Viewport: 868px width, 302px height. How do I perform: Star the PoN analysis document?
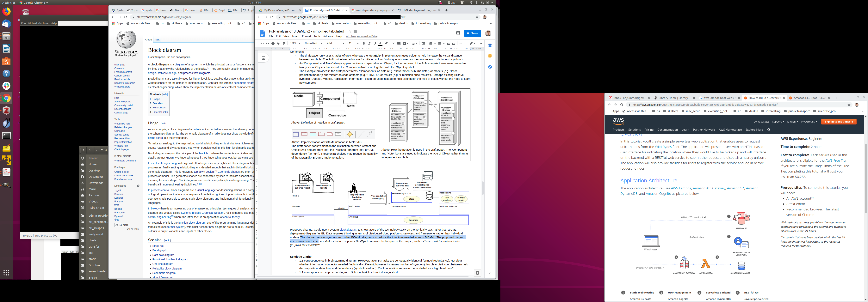click(349, 31)
